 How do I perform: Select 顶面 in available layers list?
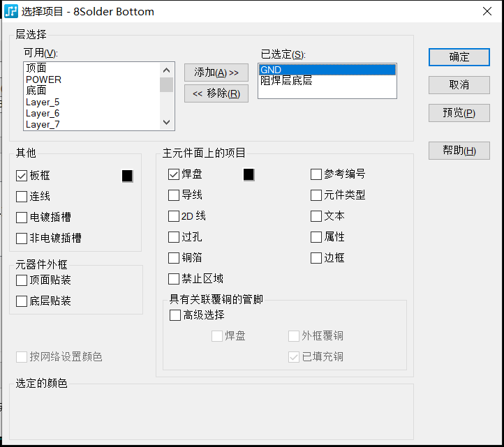[x=92, y=68]
